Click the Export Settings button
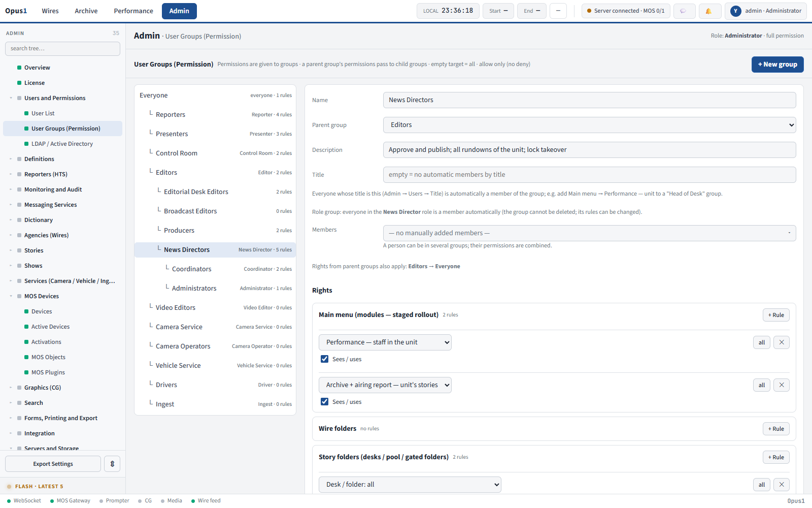The width and height of the screenshot is (812, 508). (x=53, y=464)
